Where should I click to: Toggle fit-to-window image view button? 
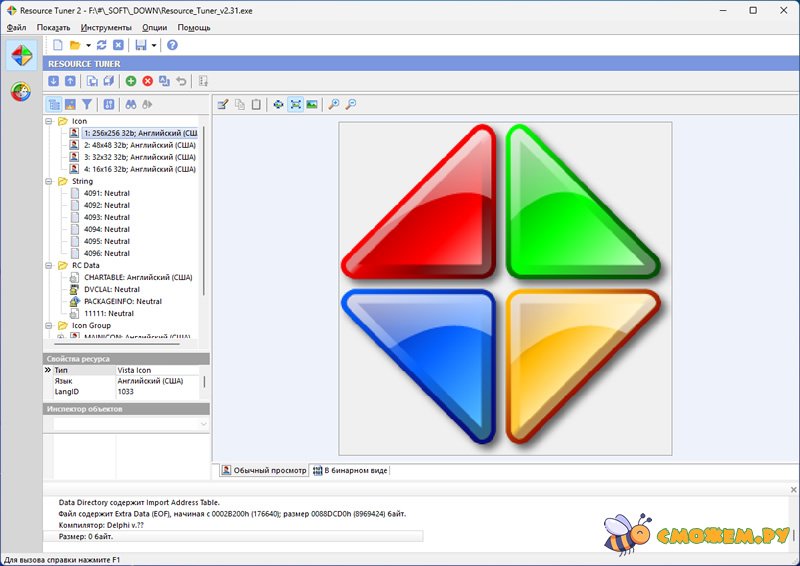coord(295,104)
